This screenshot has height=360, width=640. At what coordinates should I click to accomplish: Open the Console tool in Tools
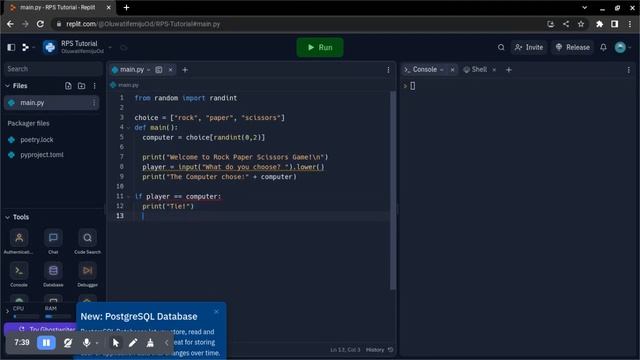pos(19,274)
